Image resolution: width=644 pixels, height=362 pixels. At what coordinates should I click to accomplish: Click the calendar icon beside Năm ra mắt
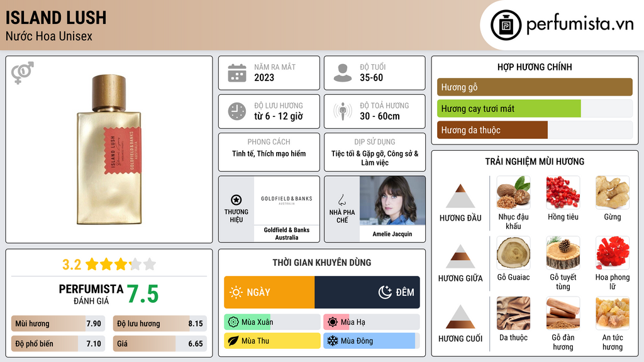tap(237, 73)
